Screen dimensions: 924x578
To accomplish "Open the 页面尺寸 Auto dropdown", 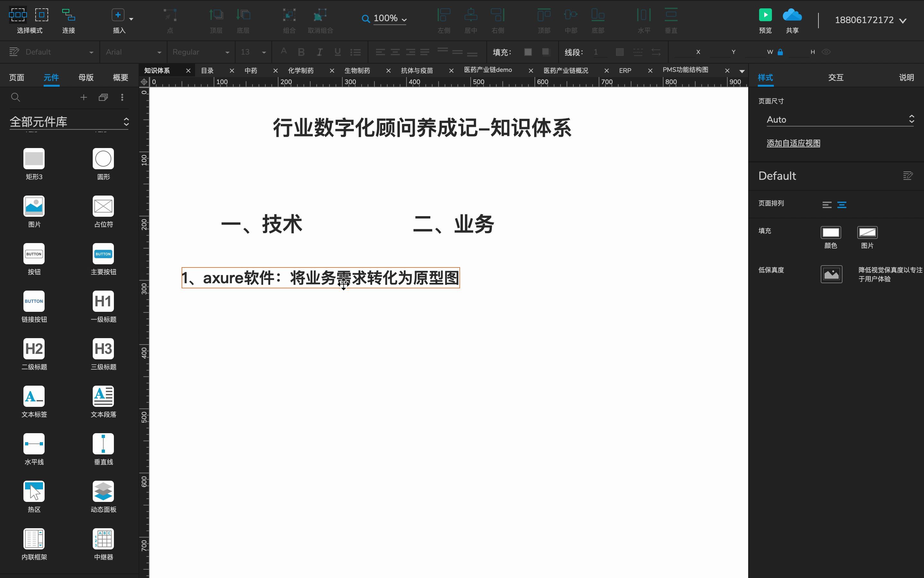I will (x=840, y=120).
